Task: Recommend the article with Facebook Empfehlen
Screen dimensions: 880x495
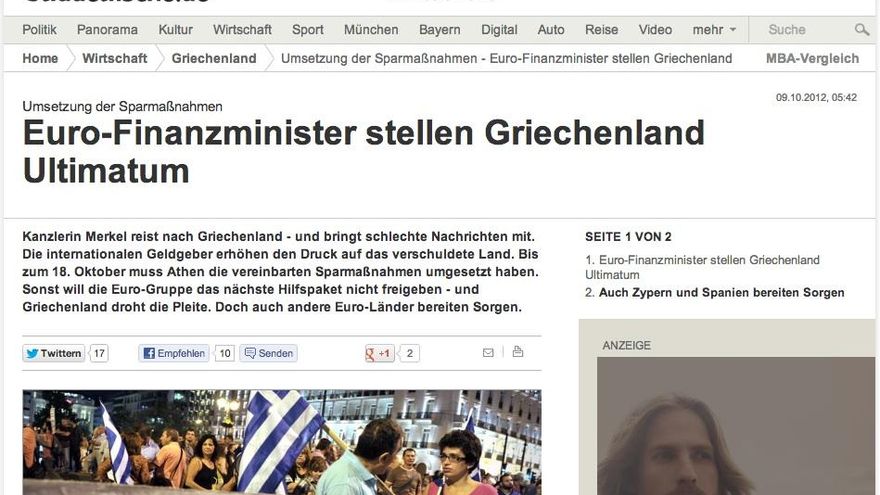Action: [174, 353]
